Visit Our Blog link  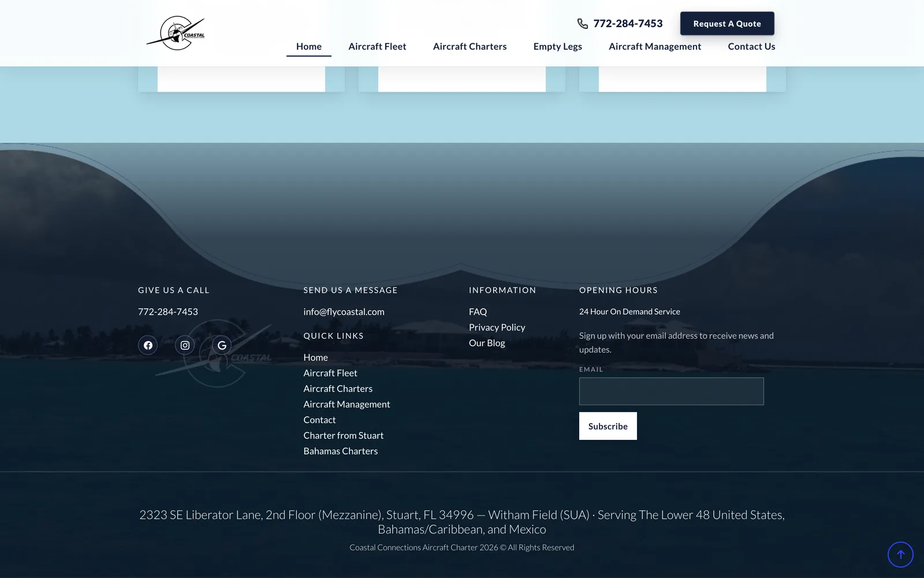[x=487, y=343]
